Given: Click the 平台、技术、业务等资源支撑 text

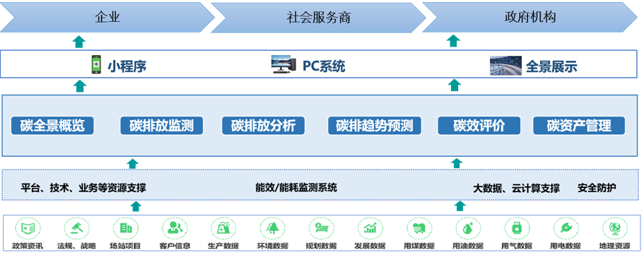Looking at the screenshot, I should tap(83, 189).
